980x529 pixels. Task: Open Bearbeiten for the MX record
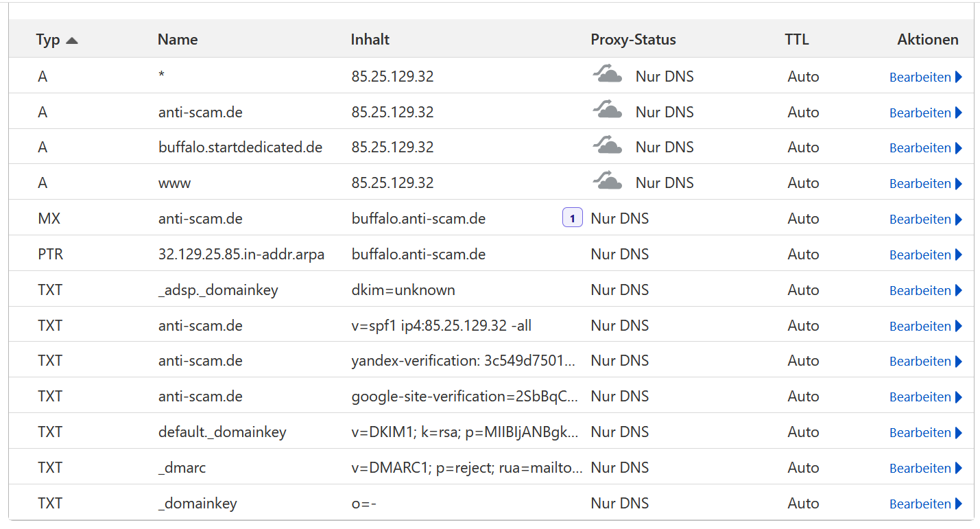[920, 219]
